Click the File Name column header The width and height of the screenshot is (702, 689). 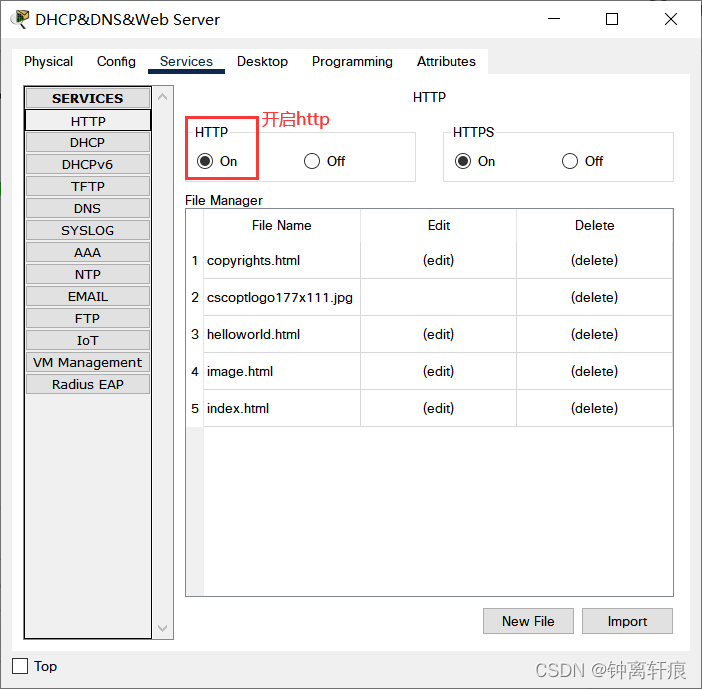[282, 225]
